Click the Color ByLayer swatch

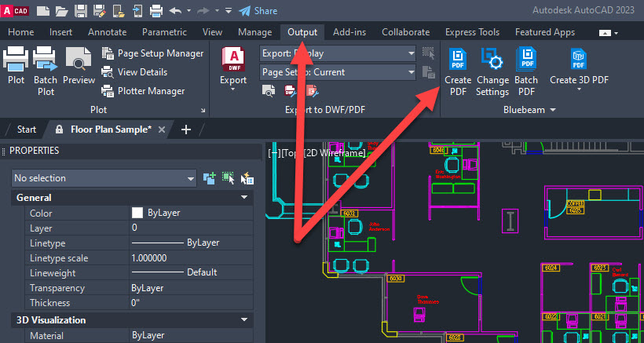click(137, 213)
